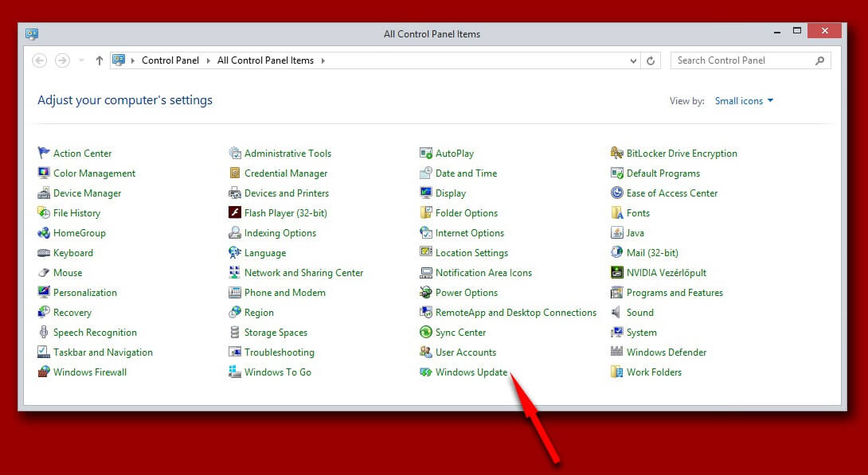Viewport: 868px width, 475px height.
Task: Open RemoteApp and Desktop Connections
Action: 516,313
